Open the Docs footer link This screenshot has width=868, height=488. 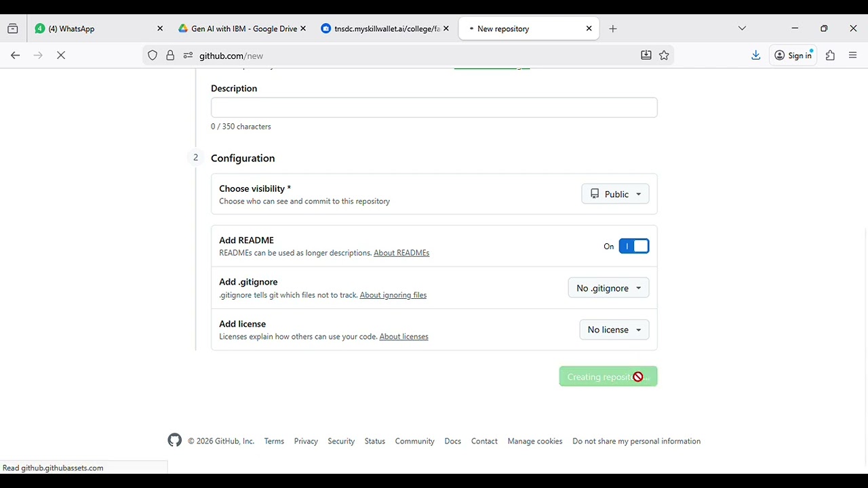[x=453, y=441]
